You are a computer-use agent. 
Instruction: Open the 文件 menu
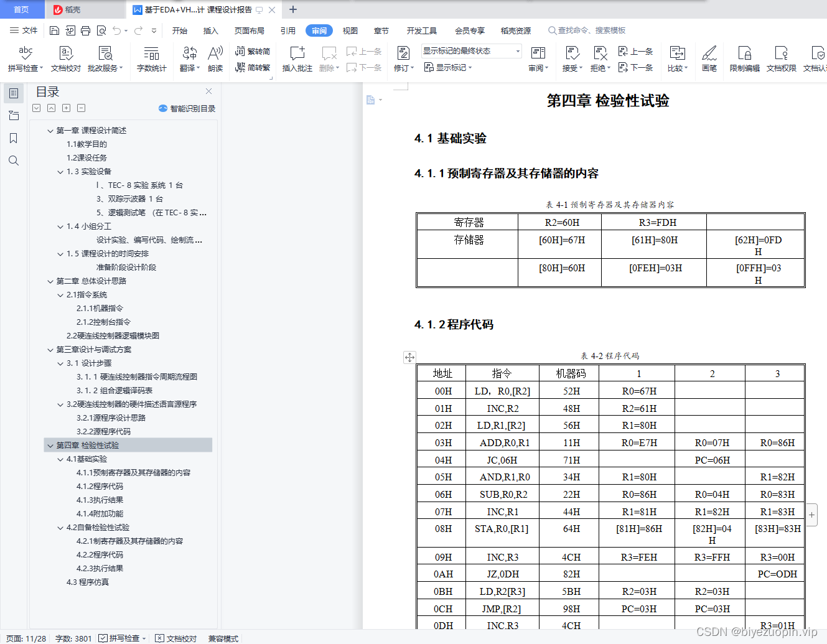click(x=24, y=30)
